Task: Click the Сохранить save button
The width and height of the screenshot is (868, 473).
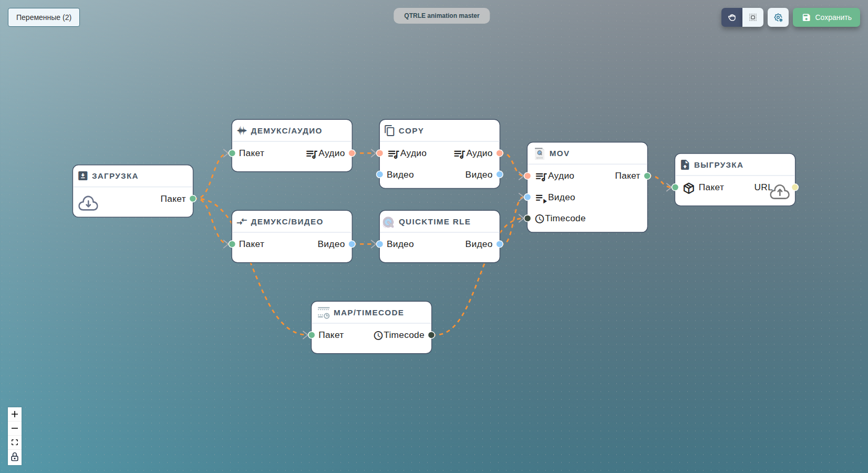Action: tap(826, 17)
